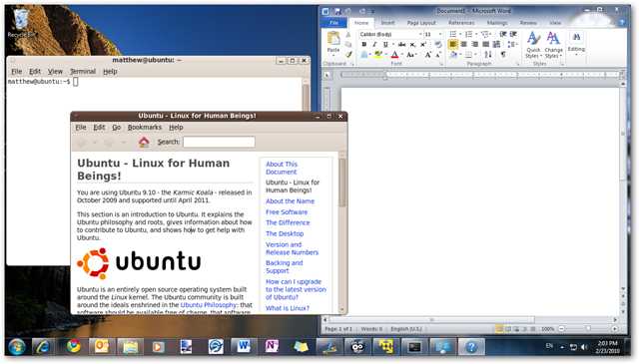Open the Change Case (Aa) dropdown
639x364 pixels.
click(x=411, y=55)
